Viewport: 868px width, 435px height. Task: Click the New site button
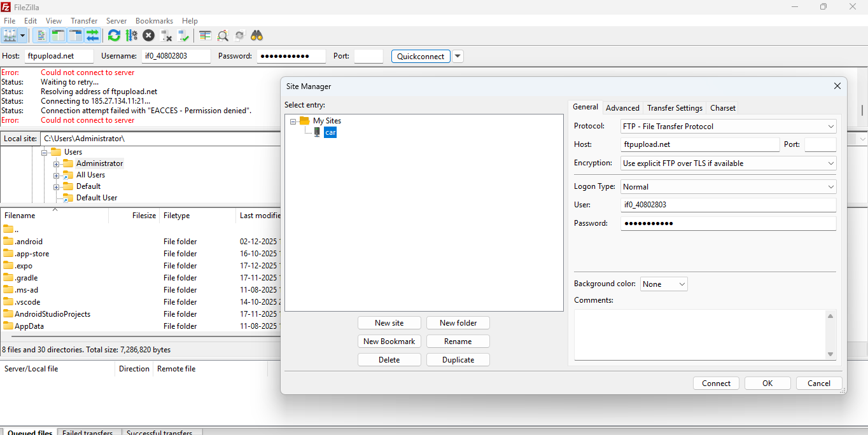tap(389, 323)
